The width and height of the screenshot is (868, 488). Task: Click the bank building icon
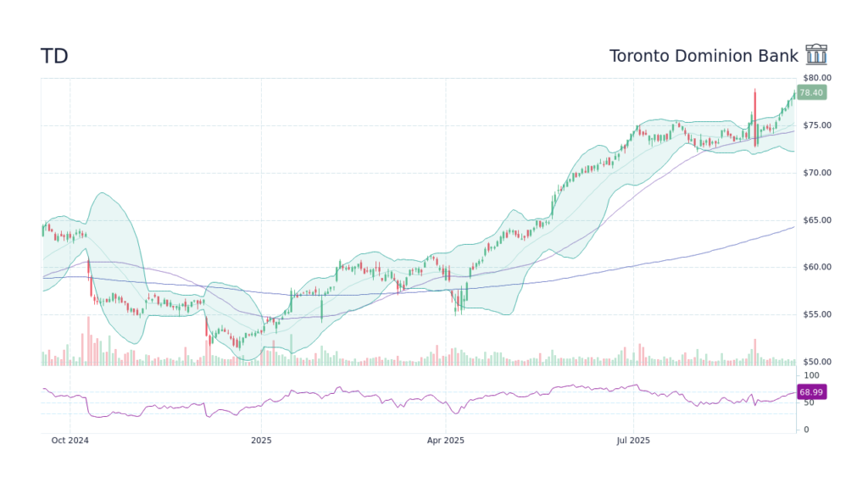816,54
